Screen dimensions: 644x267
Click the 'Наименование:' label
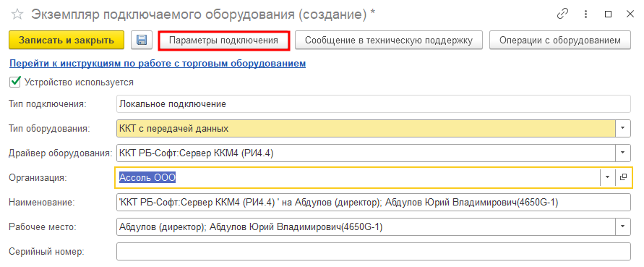pos(42,202)
